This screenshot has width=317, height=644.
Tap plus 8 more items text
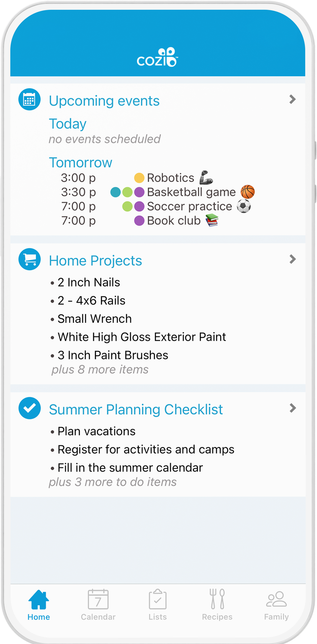coord(100,370)
